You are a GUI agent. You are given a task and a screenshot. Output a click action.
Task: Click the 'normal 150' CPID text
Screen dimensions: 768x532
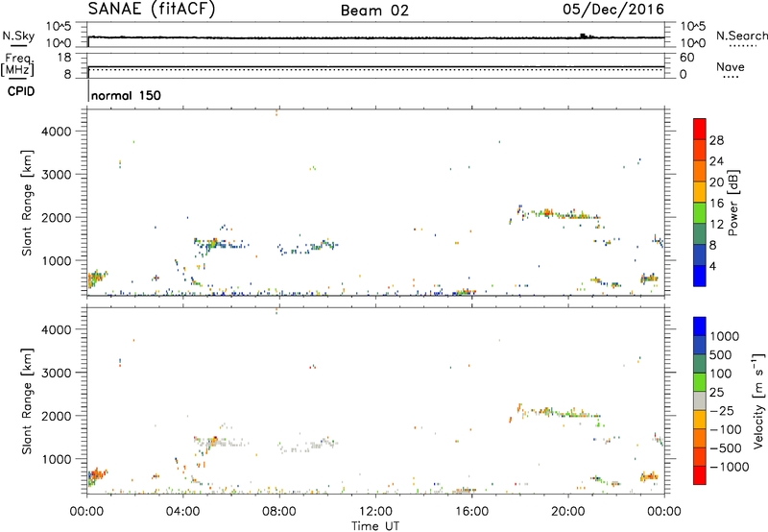126,95
